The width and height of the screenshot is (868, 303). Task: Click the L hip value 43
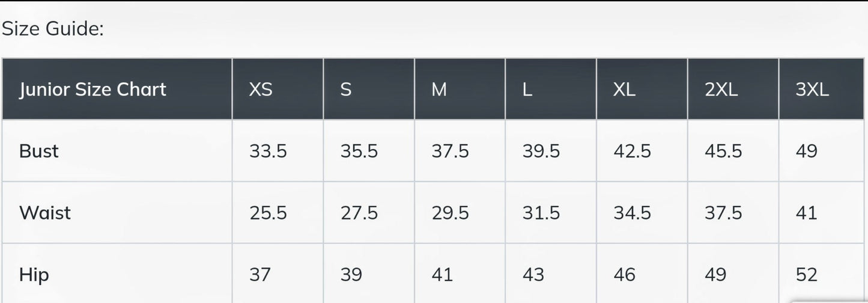[533, 275]
